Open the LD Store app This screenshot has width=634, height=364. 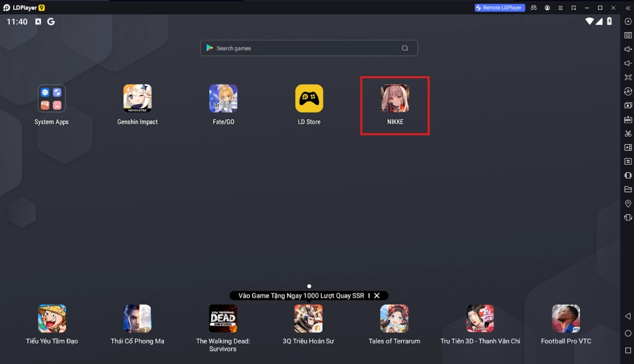point(310,105)
